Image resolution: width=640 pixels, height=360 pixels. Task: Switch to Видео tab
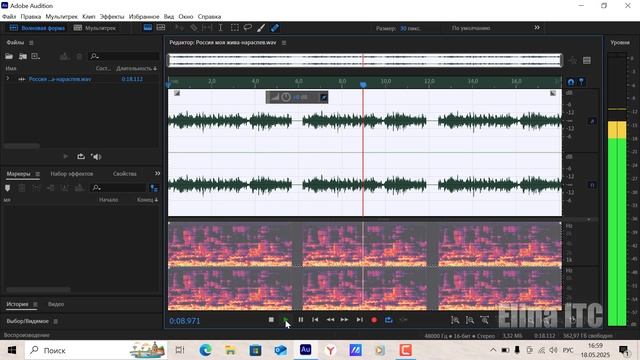click(56, 304)
